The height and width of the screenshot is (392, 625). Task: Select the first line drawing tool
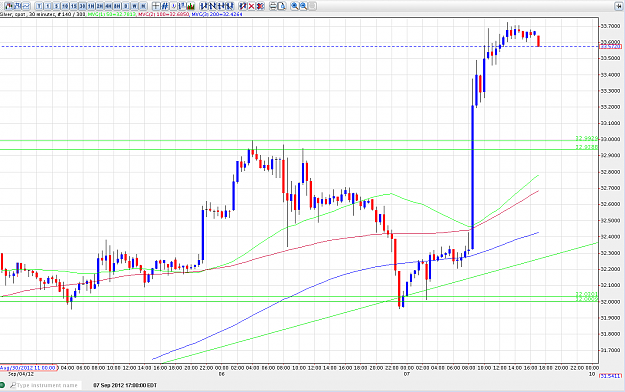[x=203, y=6]
